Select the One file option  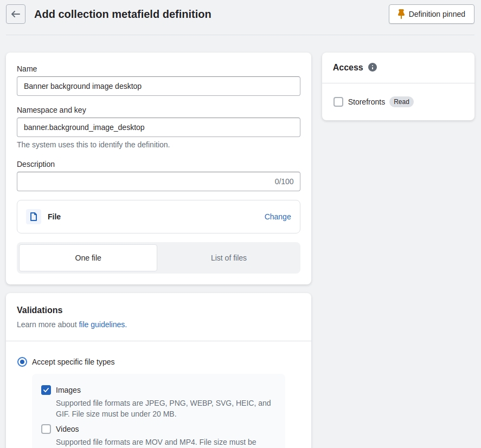tap(88, 258)
